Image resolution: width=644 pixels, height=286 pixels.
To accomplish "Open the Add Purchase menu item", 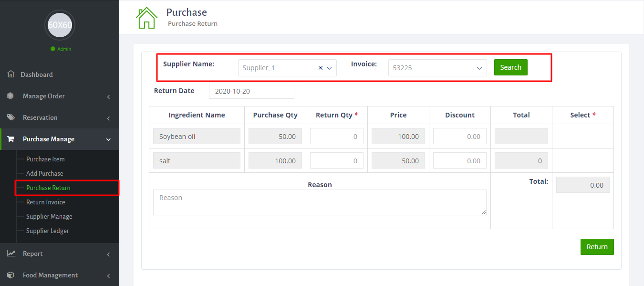I will (44, 173).
